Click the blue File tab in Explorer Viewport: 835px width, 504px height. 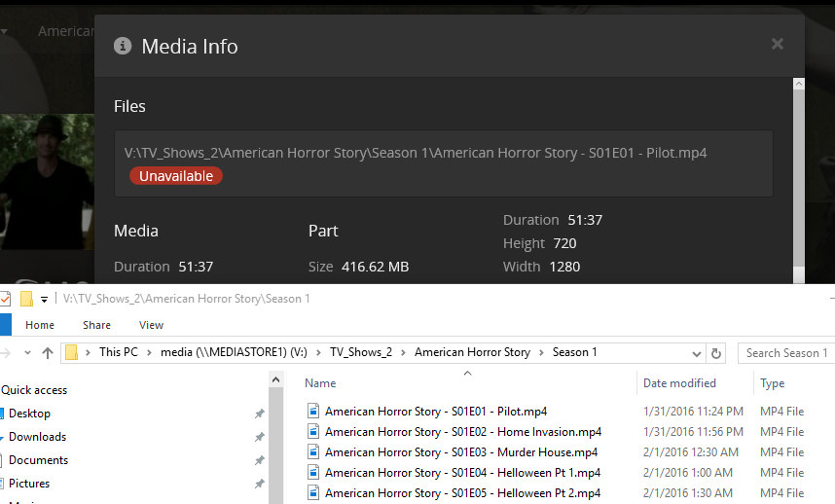pos(5,325)
